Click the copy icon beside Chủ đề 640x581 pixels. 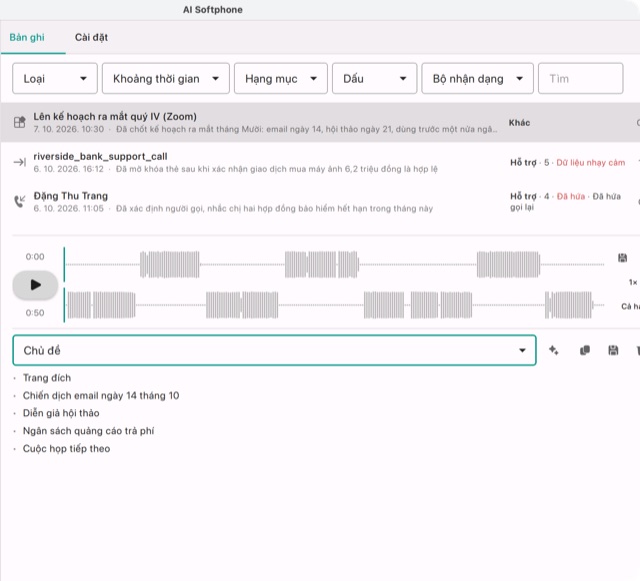click(x=584, y=350)
